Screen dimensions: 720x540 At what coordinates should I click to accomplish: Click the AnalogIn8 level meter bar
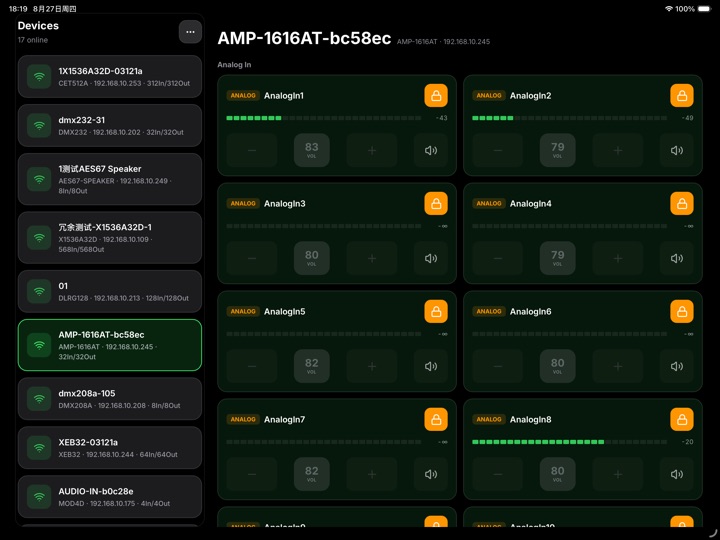click(569, 442)
